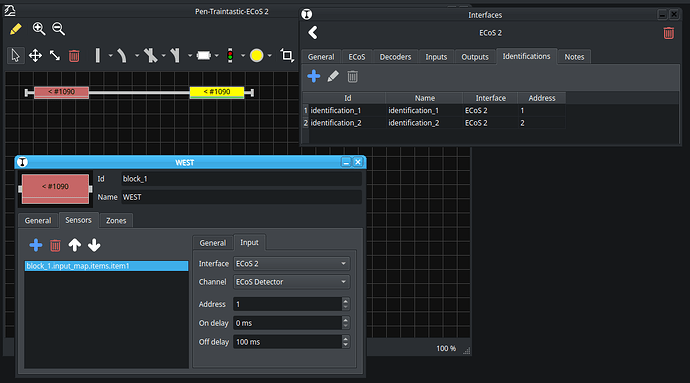
Task: Remove the selected sensor
Action: click(x=55, y=245)
